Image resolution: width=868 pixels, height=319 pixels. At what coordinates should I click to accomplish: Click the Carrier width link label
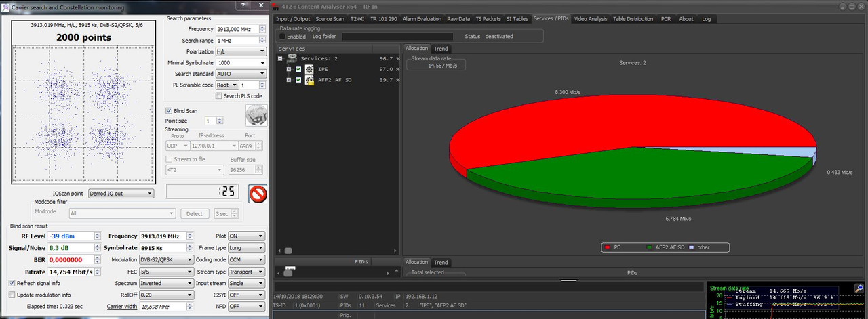click(x=121, y=307)
